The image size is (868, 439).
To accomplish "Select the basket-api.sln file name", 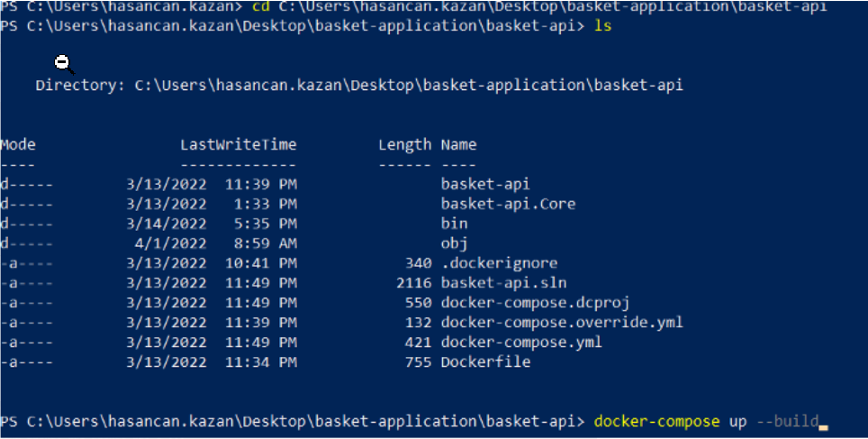I will 503,283.
